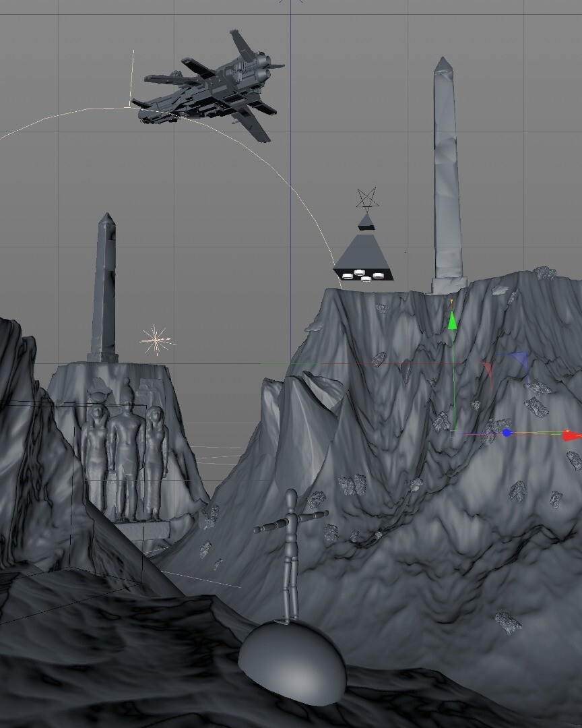Select the starburst light object icon
This screenshot has height=728, width=582.
(x=156, y=340)
